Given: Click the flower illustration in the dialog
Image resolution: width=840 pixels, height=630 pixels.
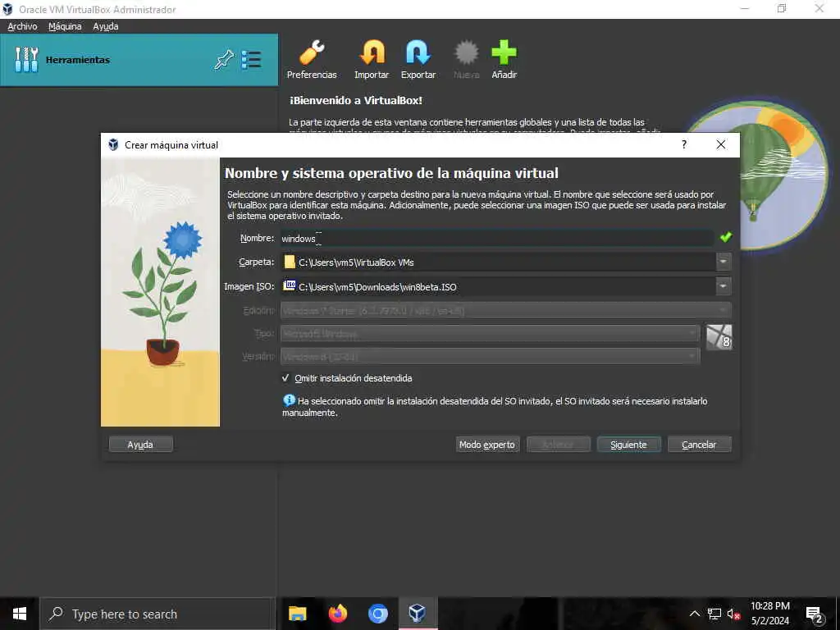Looking at the screenshot, I should (161, 294).
